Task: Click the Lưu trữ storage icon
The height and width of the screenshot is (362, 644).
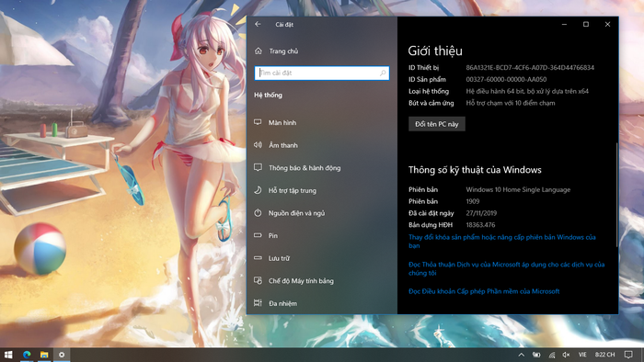Action: click(x=258, y=258)
